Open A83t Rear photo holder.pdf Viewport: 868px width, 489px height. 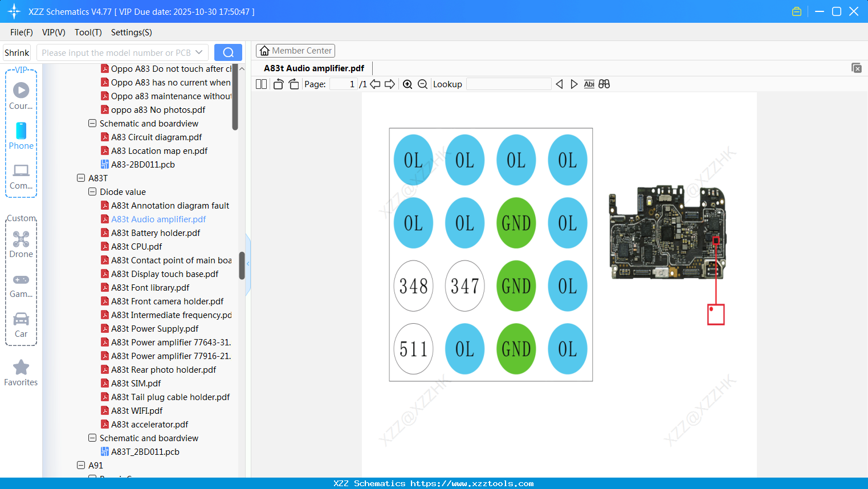(x=159, y=369)
